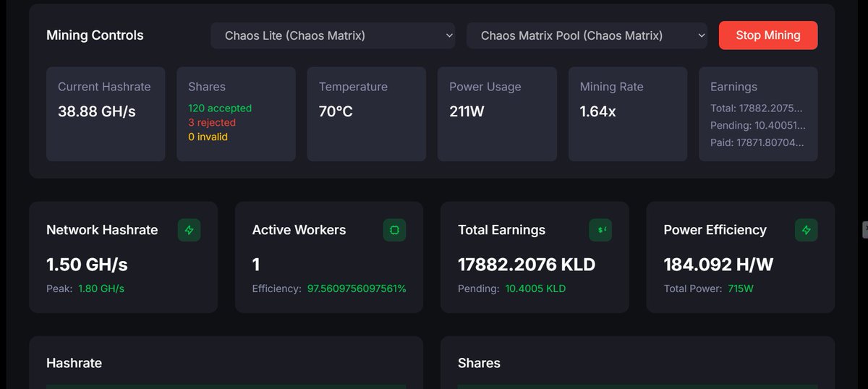The image size is (868, 389).
Task: Click the 3 rejected shares text
Action: point(212,122)
